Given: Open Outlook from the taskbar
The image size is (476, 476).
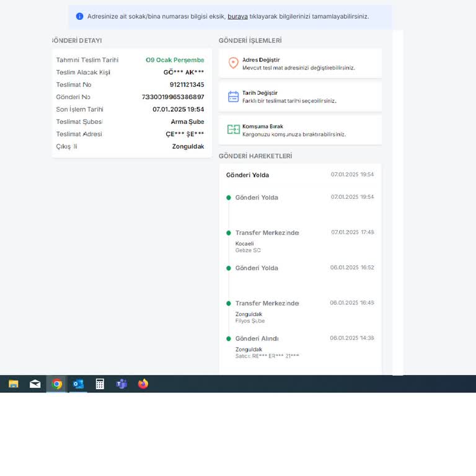Looking at the screenshot, I should 78,384.
